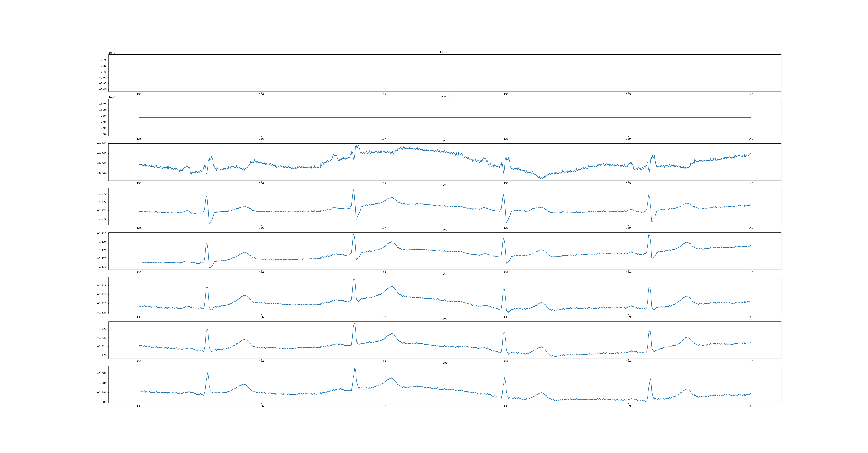Click the 137 x-axis tick under V6
Image resolution: width=868 pixels, height=453 pixels.
coord(384,406)
